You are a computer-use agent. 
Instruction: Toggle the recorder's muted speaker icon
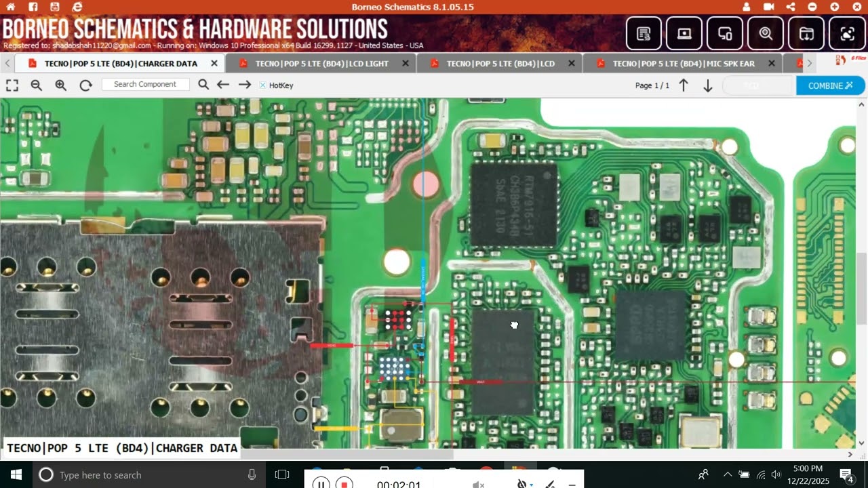click(x=478, y=485)
